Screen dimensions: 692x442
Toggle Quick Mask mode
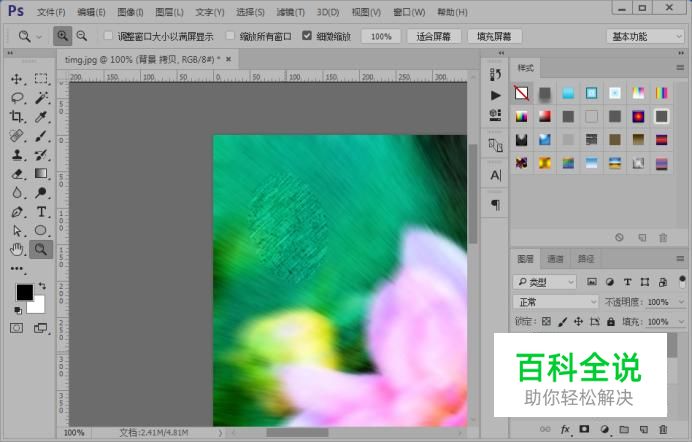tap(17, 328)
